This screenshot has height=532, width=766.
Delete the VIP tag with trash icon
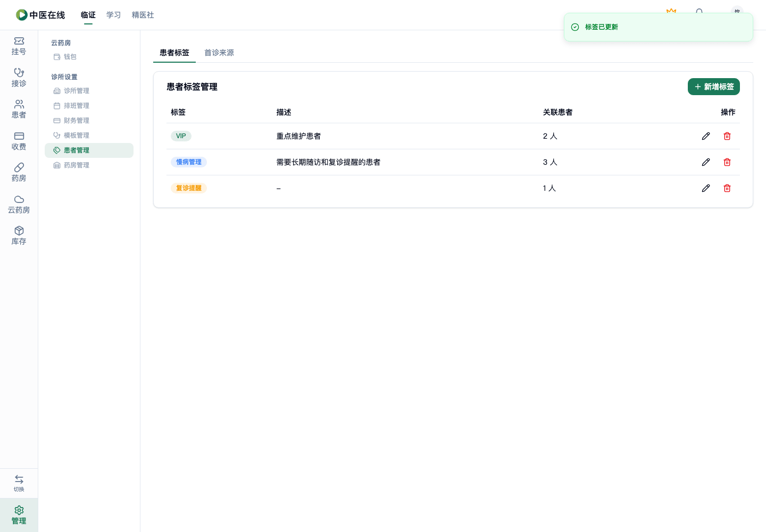(x=727, y=136)
